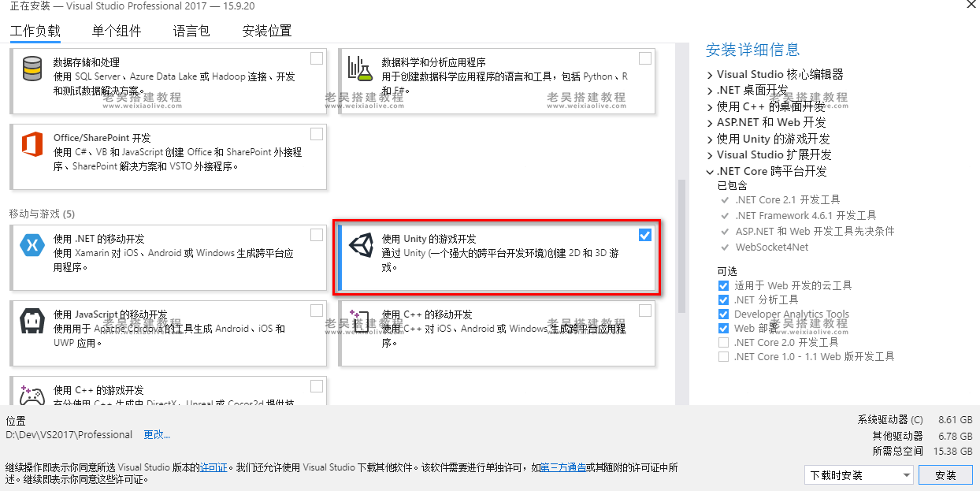Click the SQL database storage workload icon

pyautogui.click(x=32, y=70)
